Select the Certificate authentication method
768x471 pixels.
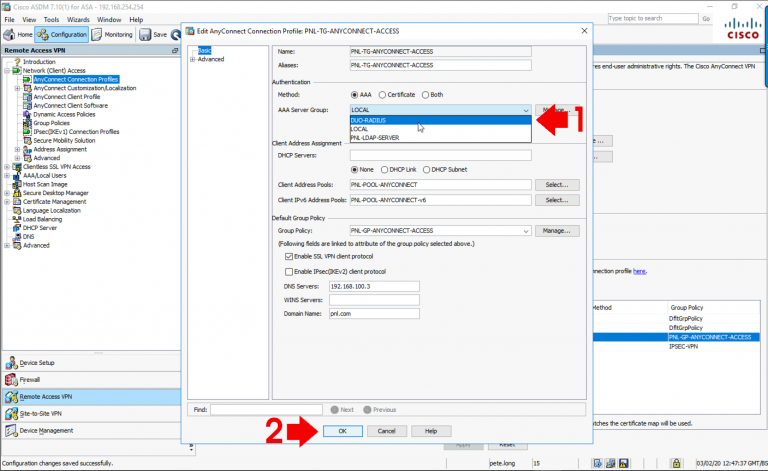pos(382,95)
